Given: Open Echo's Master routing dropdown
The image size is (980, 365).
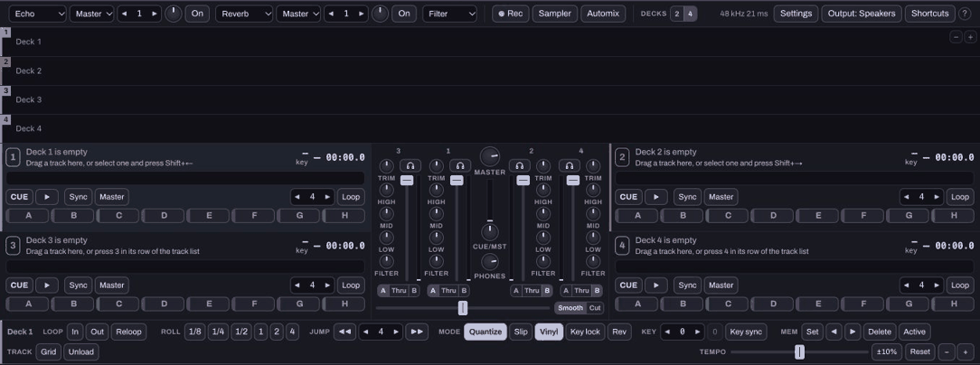Looking at the screenshot, I should (92, 14).
